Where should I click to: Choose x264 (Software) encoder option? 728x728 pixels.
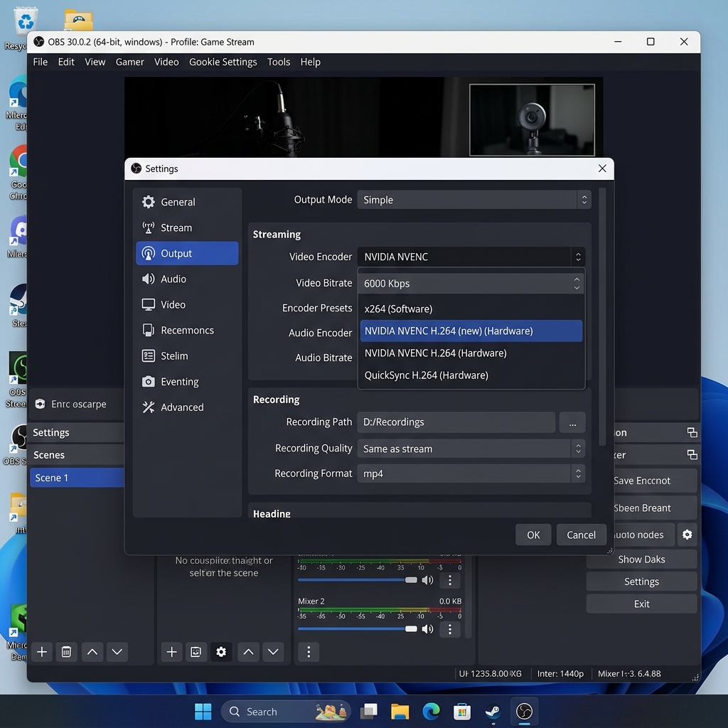pos(471,309)
